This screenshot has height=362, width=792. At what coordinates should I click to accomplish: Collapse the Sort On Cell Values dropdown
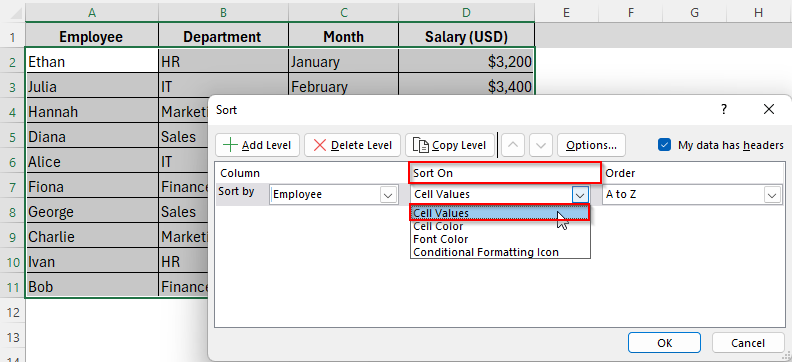tap(580, 194)
